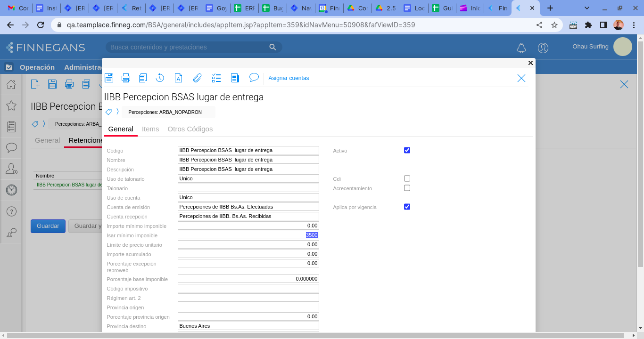
Task: Expand the chevron next to the tag icon
Action: (x=117, y=112)
